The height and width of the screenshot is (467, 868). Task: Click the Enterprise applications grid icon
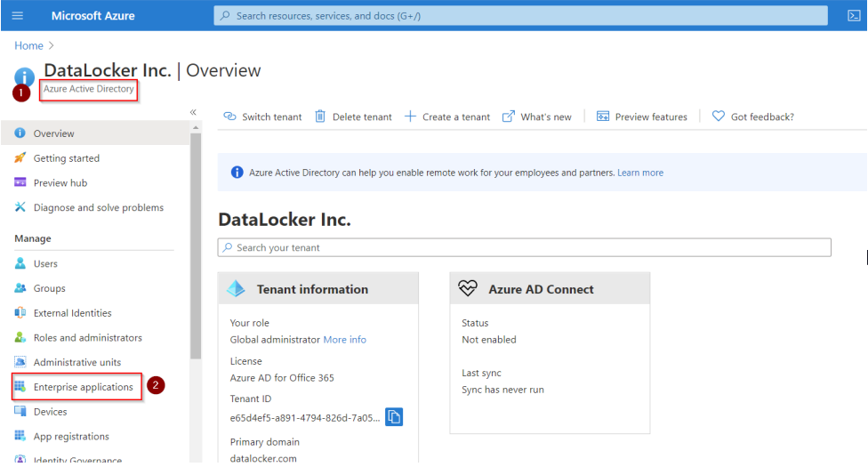20,387
